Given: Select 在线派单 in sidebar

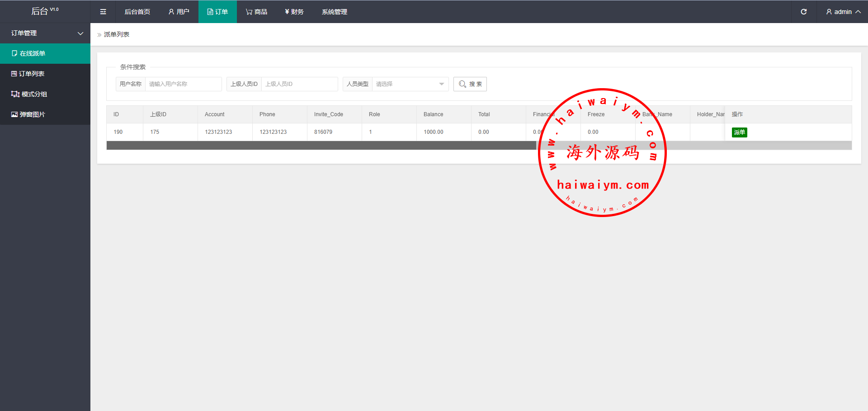Looking at the screenshot, I should click(x=33, y=53).
